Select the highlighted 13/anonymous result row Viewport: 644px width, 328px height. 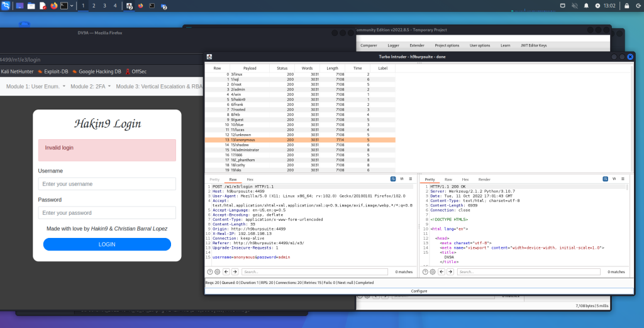click(300, 140)
